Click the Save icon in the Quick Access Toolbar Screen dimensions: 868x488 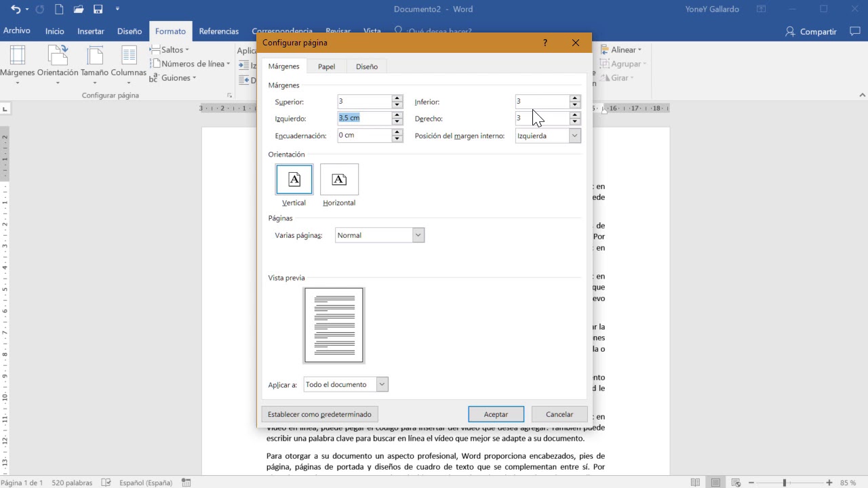tap(97, 9)
